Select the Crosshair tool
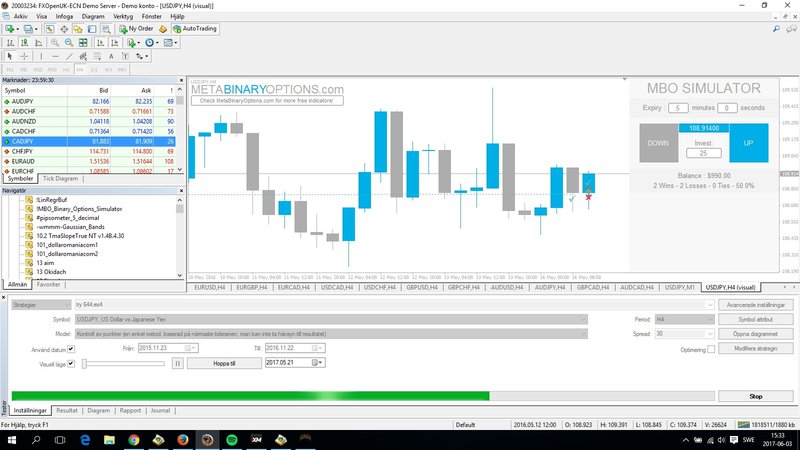Image resolution: width=800 pixels, height=450 pixels. 24,56
